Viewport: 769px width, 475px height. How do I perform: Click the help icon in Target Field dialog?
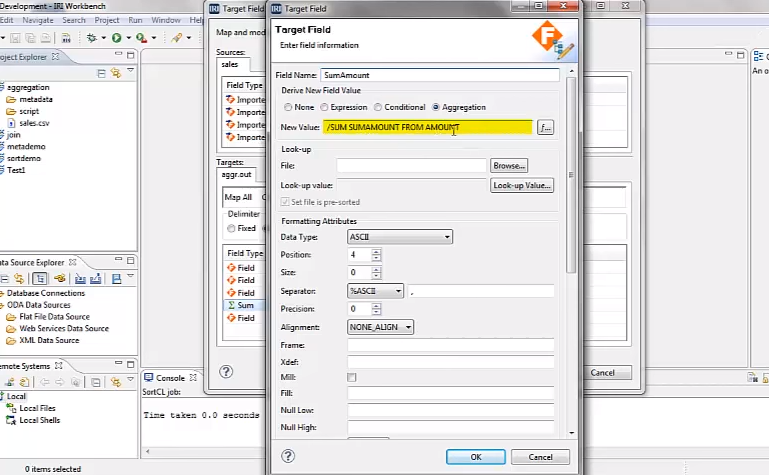pos(288,456)
